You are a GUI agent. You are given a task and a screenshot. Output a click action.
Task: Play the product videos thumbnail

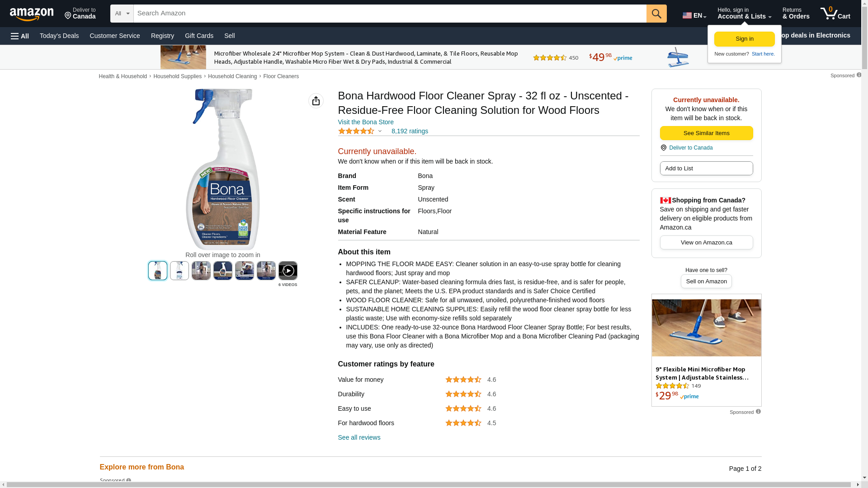pos(288,271)
